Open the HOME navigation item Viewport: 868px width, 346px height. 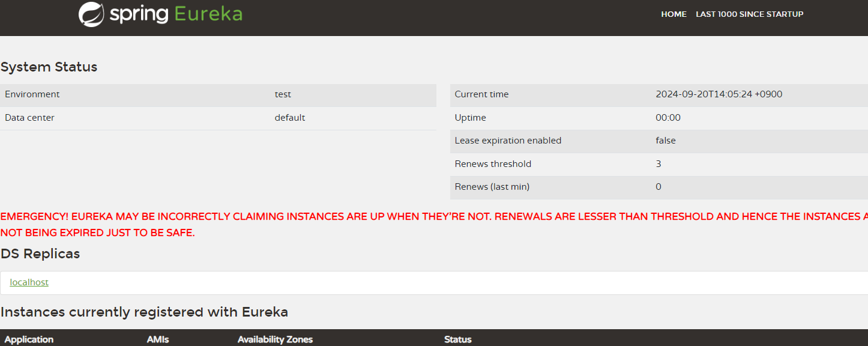point(674,14)
